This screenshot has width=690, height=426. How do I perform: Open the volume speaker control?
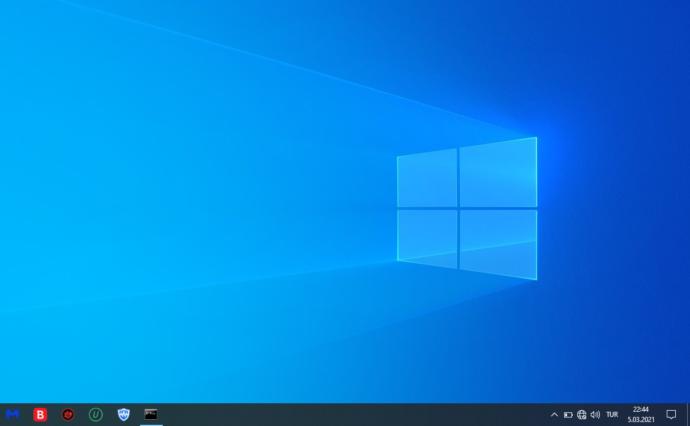coord(595,415)
